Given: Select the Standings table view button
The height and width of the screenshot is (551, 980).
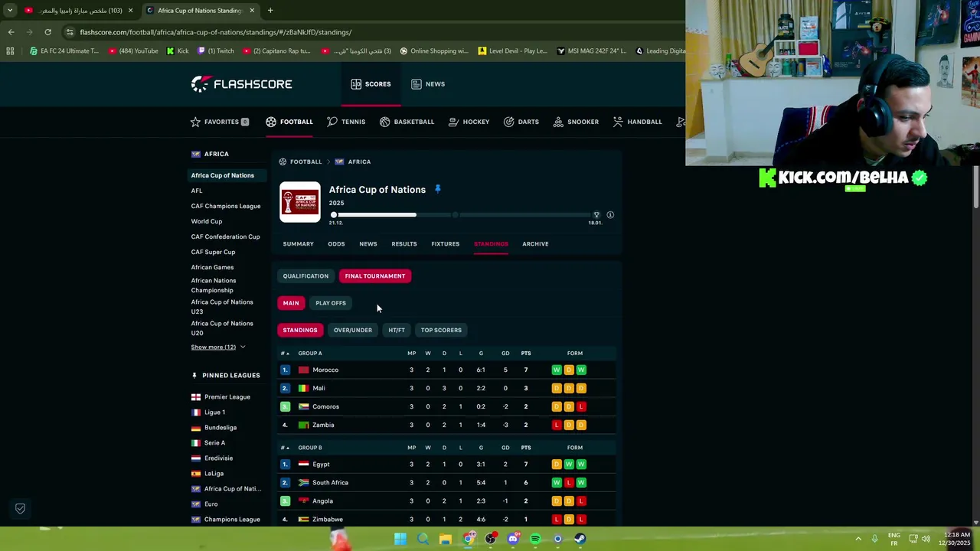Looking at the screenshot, I should coord(300,330).
